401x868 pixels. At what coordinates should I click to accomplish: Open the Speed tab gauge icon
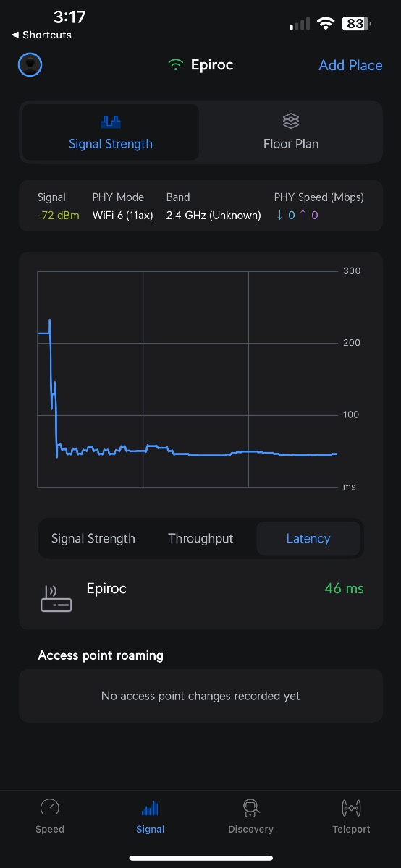tap(50, 808)
